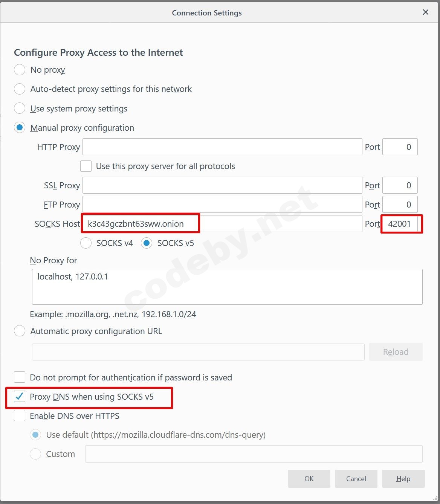Screen dimensions: 440x504
Task: Select Automatic proxy configuration URL option
Action: pos(20,331)
